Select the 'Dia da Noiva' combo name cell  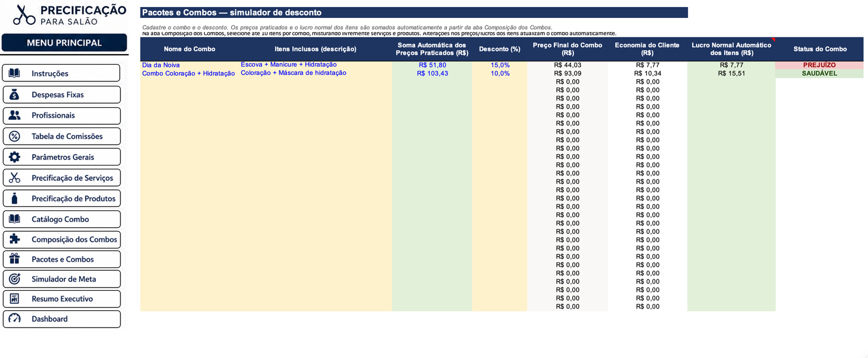(x=189, y=65)
